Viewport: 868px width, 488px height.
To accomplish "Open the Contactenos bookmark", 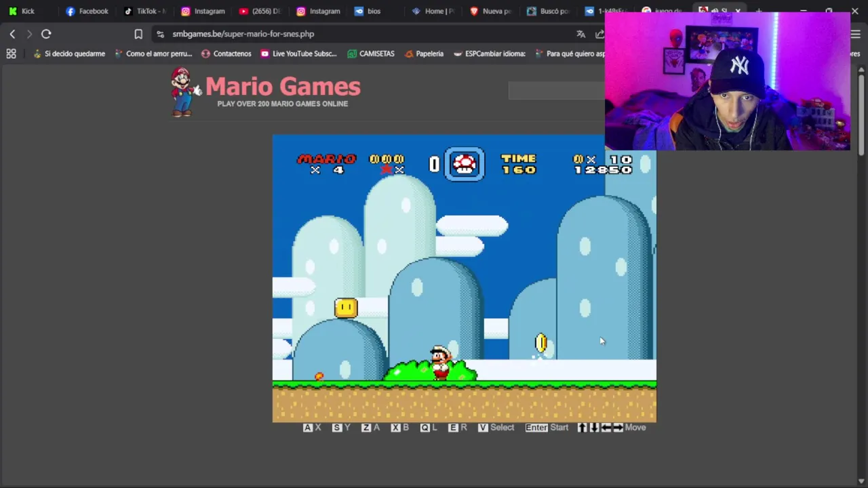I will coord(226,54).
